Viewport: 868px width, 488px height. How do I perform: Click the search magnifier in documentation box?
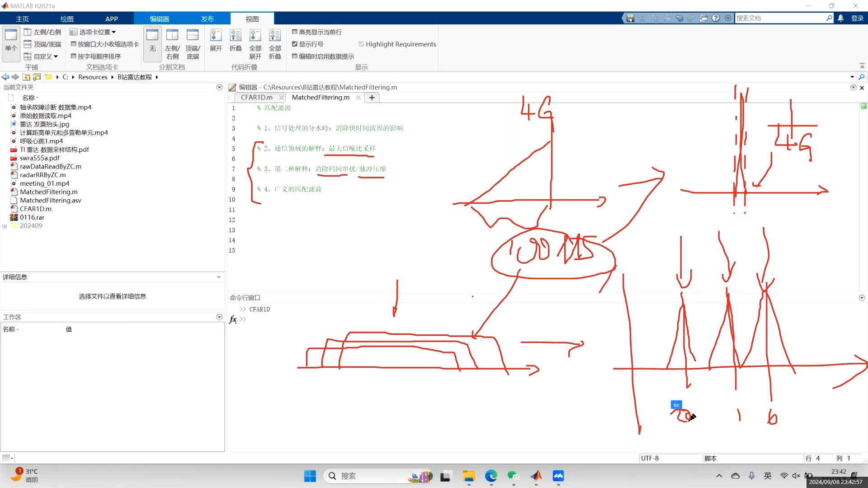tap(829, 18)
